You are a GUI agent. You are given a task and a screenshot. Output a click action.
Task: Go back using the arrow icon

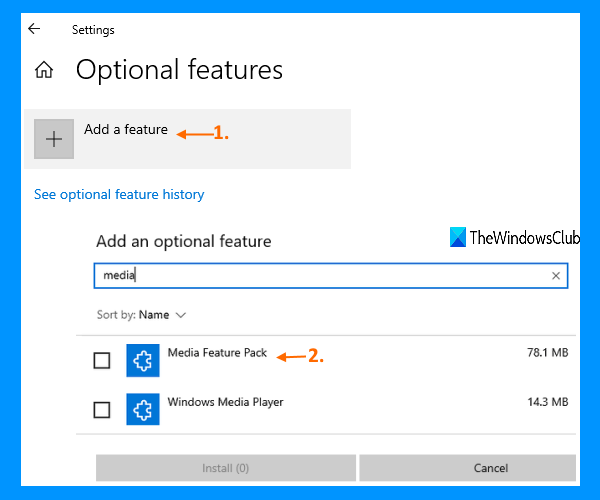point(34,29)
